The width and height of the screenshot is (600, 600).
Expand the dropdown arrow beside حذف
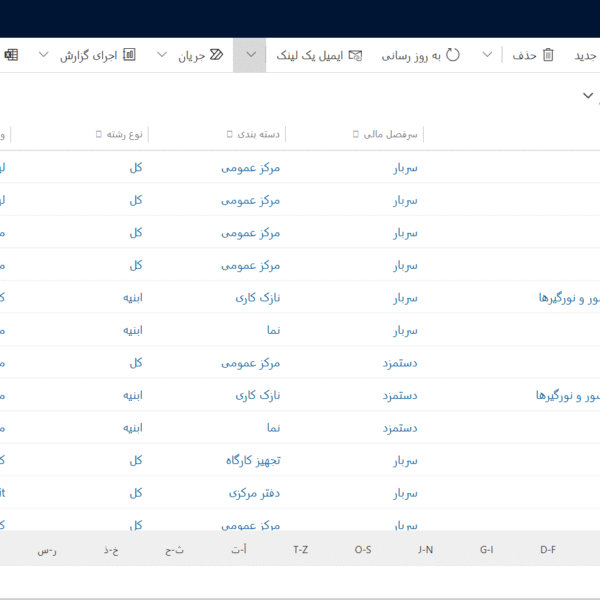(487, 56)
